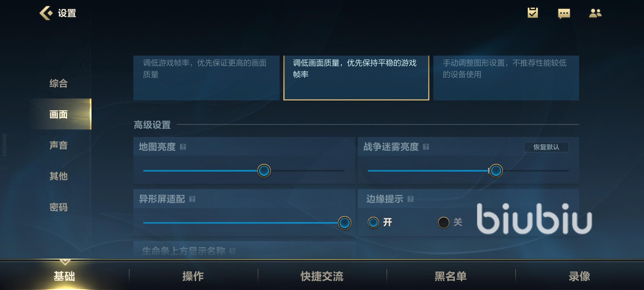Go back using the gold arrow icon

coord(46,13)
